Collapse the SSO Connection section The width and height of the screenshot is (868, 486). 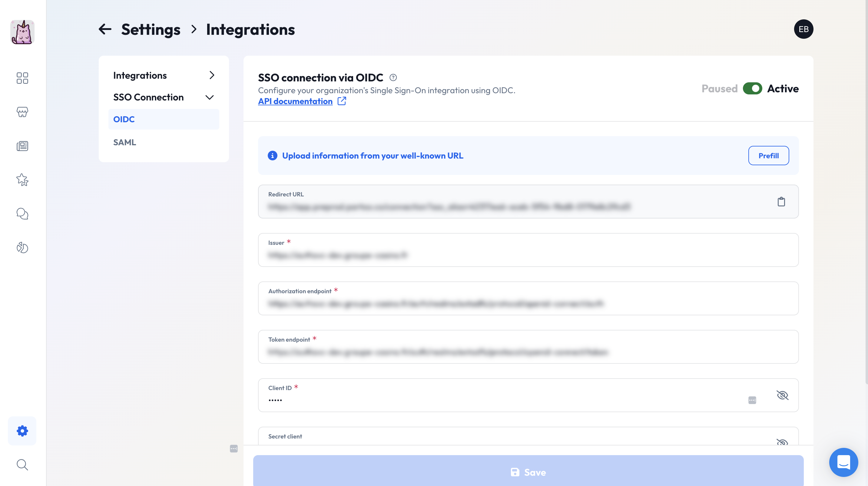point(210,97)
